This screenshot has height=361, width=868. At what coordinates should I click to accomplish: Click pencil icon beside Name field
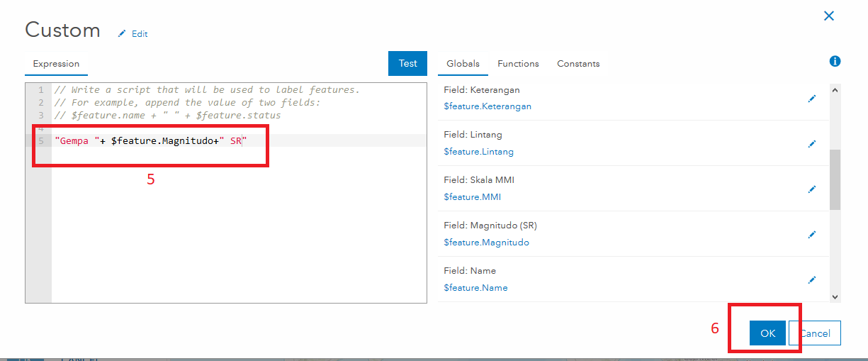point(812,280)
